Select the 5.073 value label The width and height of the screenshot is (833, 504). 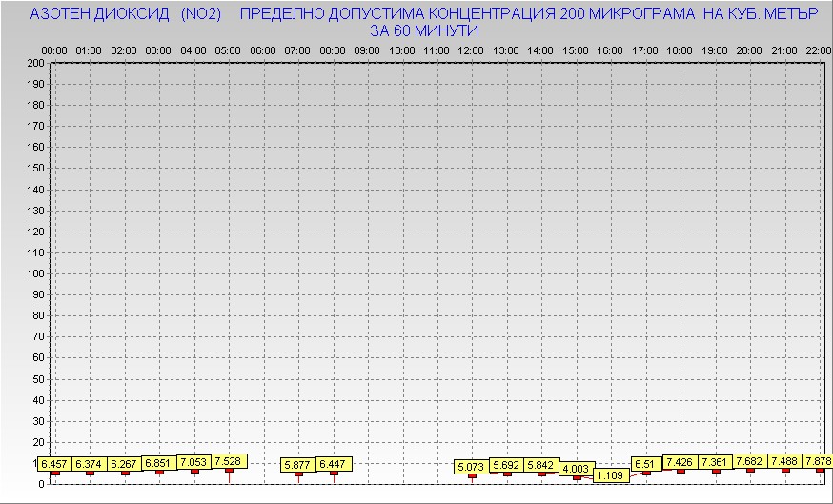(x=472, y=467)
